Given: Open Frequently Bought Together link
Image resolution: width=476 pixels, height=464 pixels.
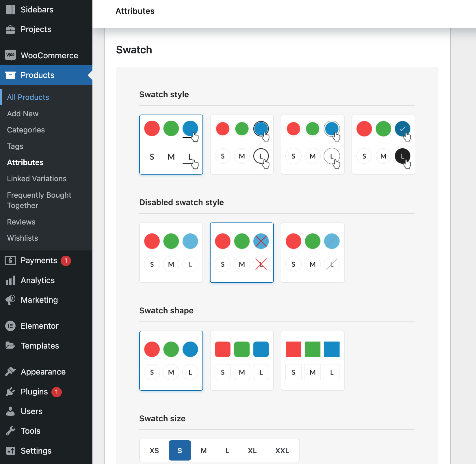Looking at the screenshot, I should (39, 200).
